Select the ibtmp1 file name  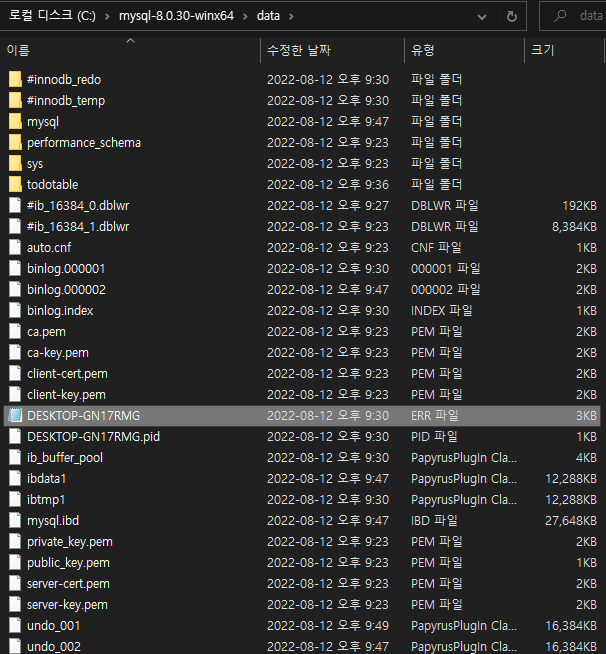point(46,499)
